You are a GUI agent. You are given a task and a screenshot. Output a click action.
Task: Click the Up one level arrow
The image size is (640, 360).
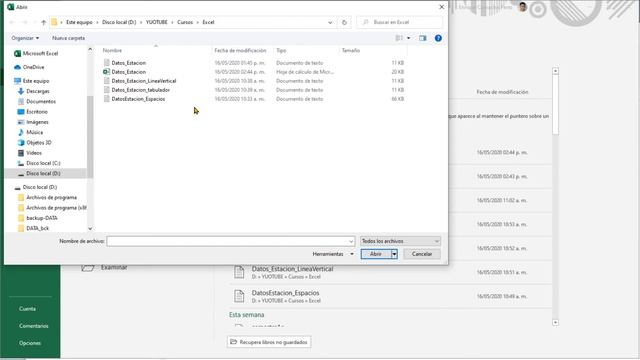pyautogui.click(x=44, y=22)
